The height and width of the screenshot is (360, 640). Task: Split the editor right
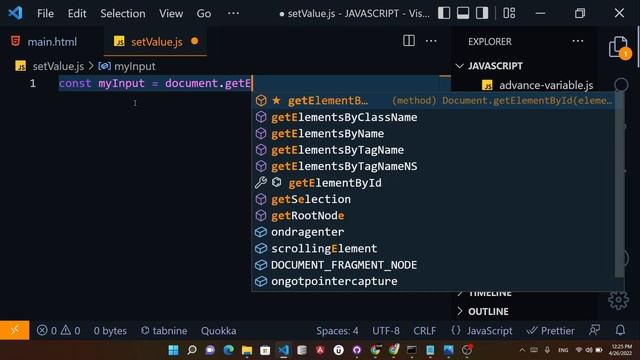click(x=409, y=41)
